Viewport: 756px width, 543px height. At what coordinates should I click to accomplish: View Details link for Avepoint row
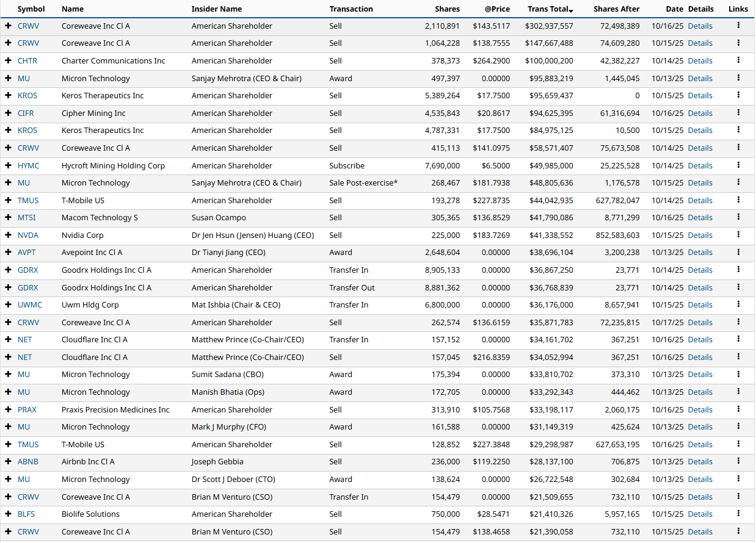tap(700, 252)
